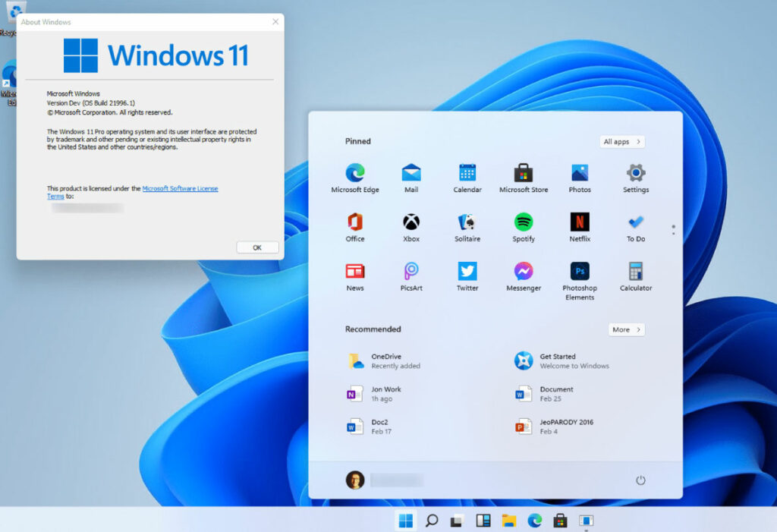Open Microsoft Edge from the taskbar
This screenshot has height=532, width=777.
pyautogui.click(x=535, y=521)
